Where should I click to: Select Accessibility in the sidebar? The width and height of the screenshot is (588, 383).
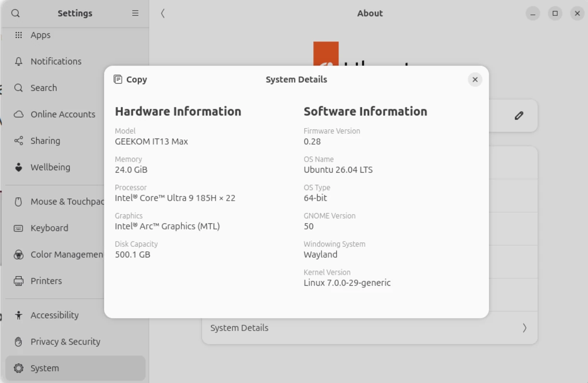point(76,315)
